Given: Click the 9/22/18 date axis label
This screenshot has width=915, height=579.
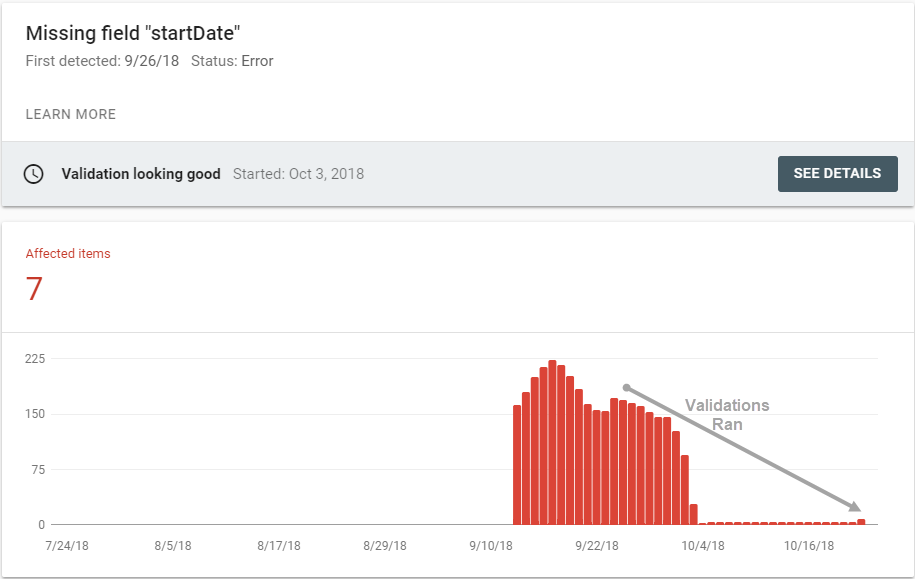Looking at the screenshot, I should click(596, 546).
